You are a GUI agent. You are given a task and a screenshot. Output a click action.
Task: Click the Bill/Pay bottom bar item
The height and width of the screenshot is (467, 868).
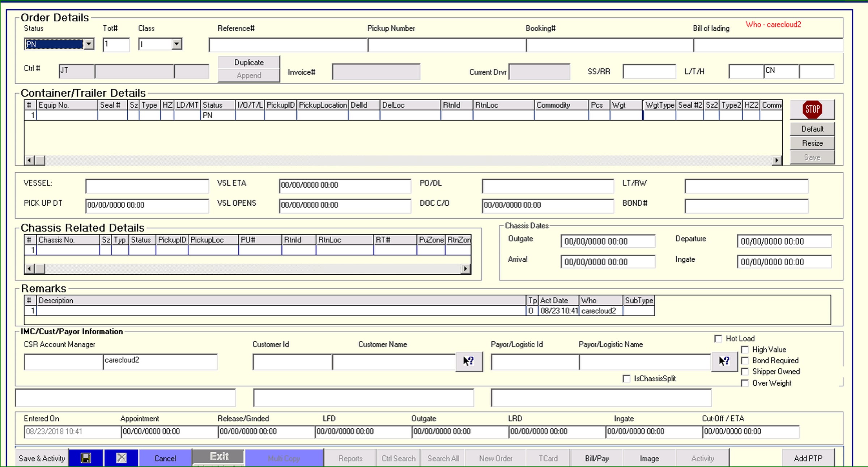[x=597, y=458]
